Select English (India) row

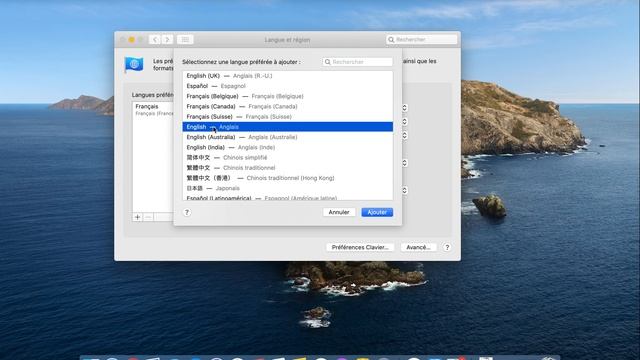click(287, 147)
